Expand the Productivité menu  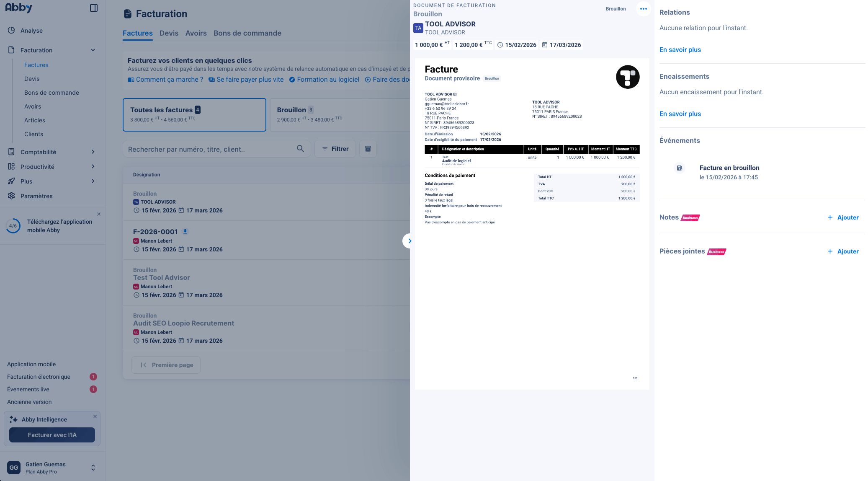point(93,167)
